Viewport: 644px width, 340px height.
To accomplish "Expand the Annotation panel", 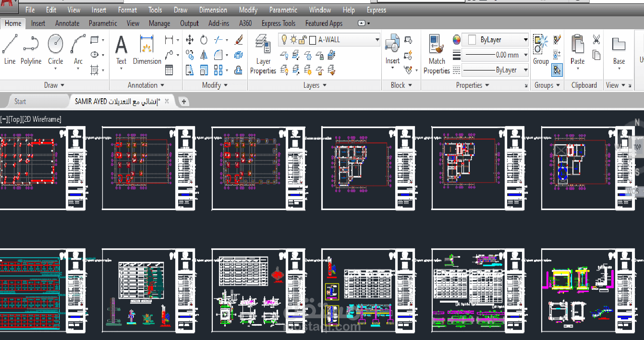I will coord(146,85).
